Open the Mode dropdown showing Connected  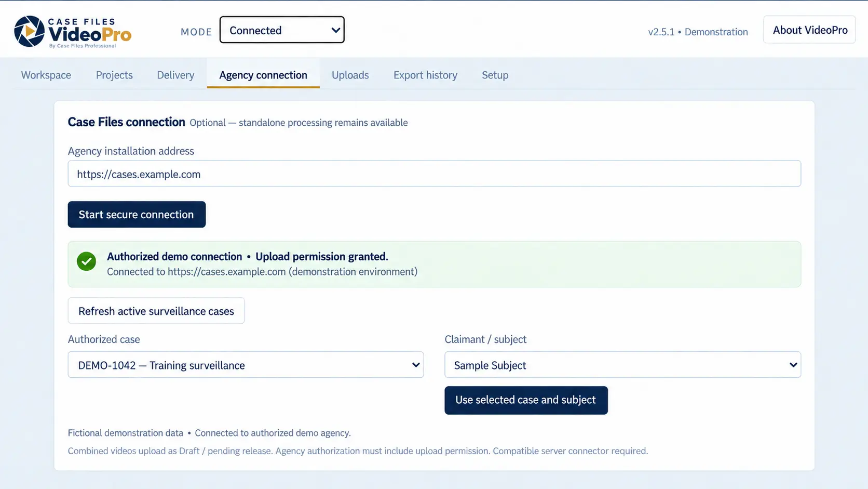tap(282, 30)
